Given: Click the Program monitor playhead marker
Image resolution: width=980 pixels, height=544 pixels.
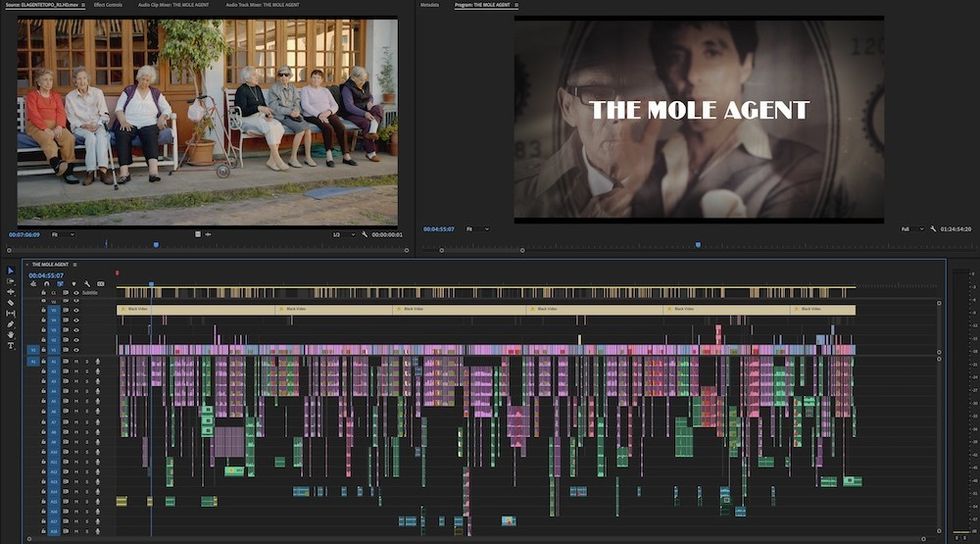Looking at the screenshot, I should 698,245.
